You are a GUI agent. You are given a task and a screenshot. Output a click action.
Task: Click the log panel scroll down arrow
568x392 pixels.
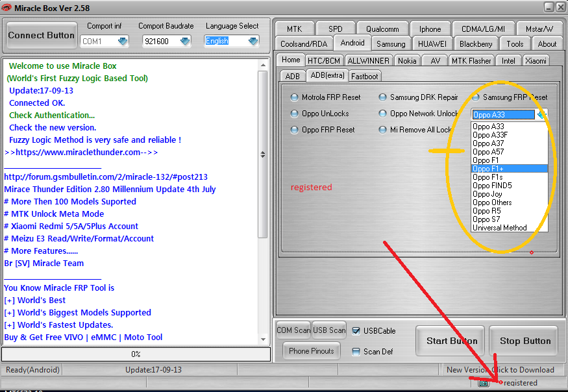pos(264,339)
